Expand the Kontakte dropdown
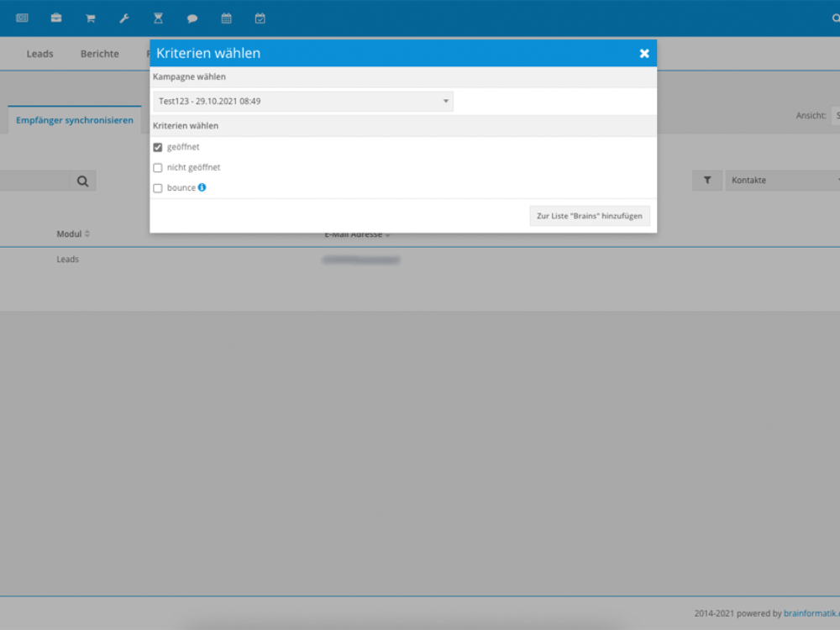 click(785, 181)
